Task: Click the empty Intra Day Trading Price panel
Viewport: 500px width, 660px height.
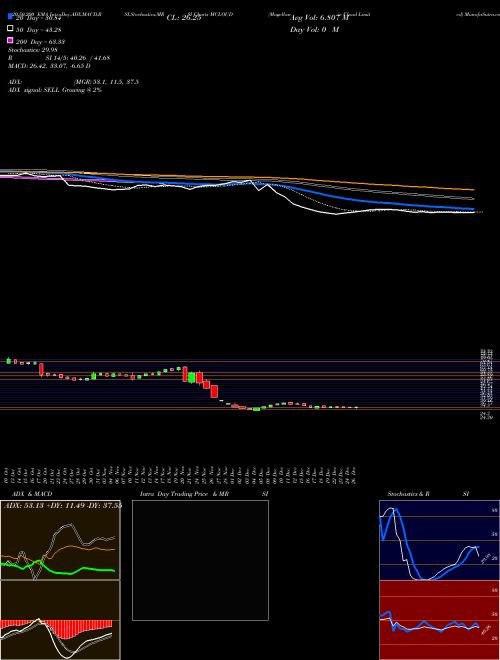Action: pyautogui.click(x=200, y=560)
